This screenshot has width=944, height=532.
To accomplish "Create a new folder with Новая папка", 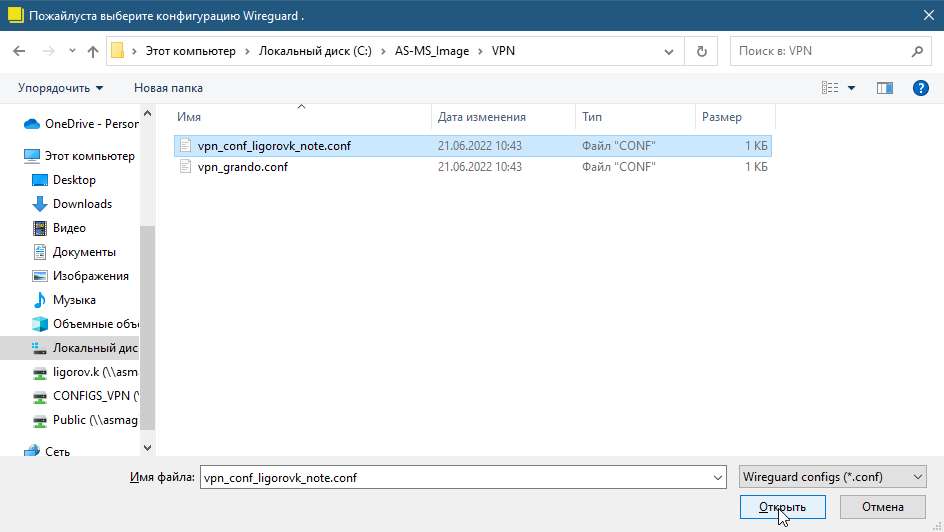I will [168, 88].
